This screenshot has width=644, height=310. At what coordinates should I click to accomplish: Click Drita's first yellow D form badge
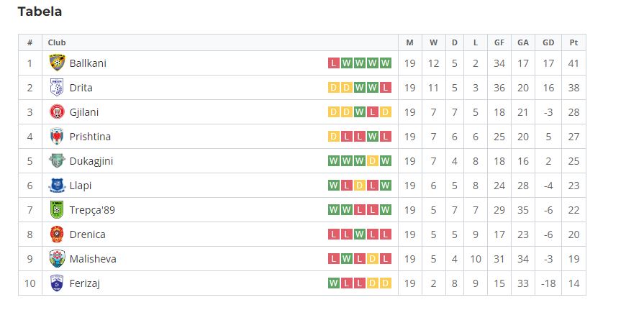tap(334, 88)
